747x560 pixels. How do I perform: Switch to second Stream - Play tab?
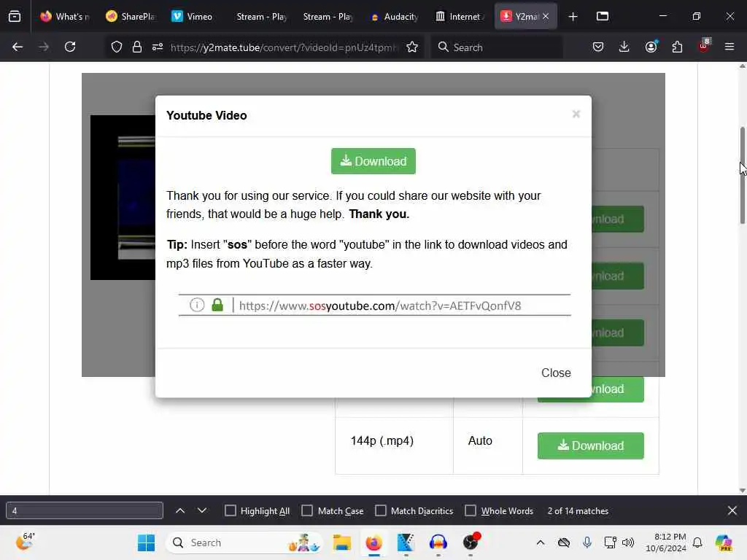pos(328,17)
